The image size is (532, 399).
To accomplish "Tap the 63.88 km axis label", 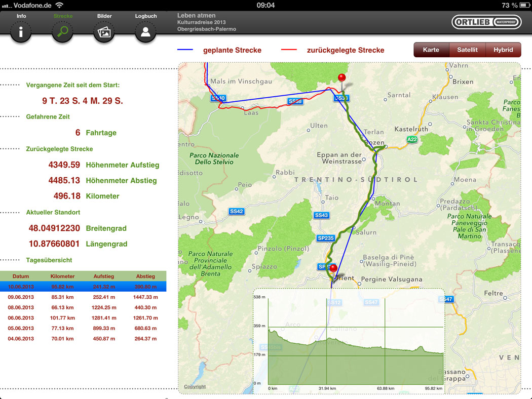I will (x=386, y=388).
